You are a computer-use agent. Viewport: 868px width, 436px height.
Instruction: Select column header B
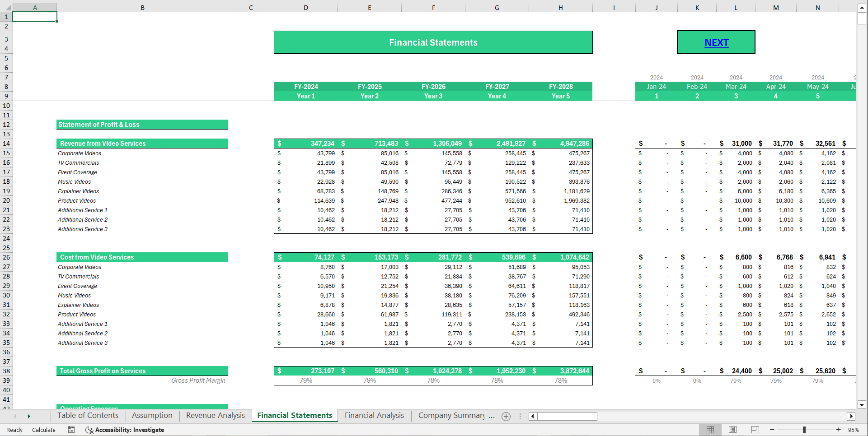pyautogui.click(x=142, y=7)
